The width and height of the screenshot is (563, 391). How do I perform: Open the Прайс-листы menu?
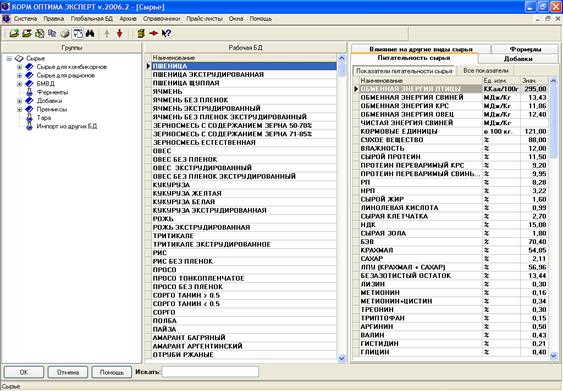click(204, 19)
